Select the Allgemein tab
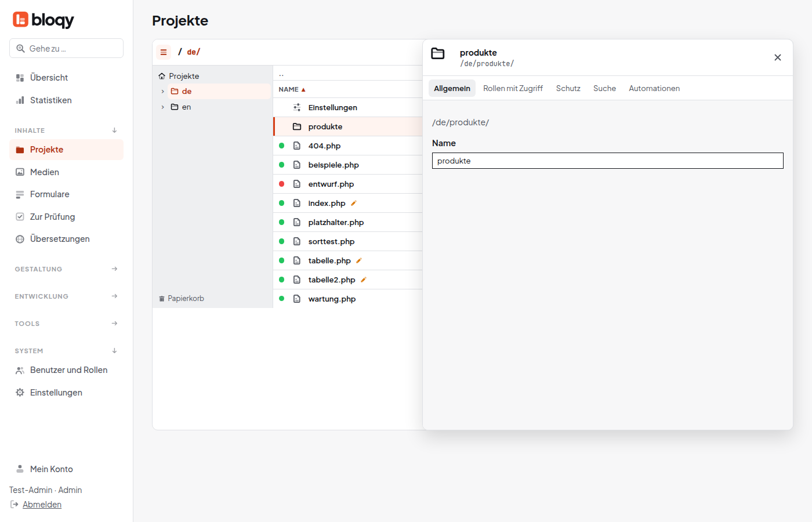 point(452,88)
